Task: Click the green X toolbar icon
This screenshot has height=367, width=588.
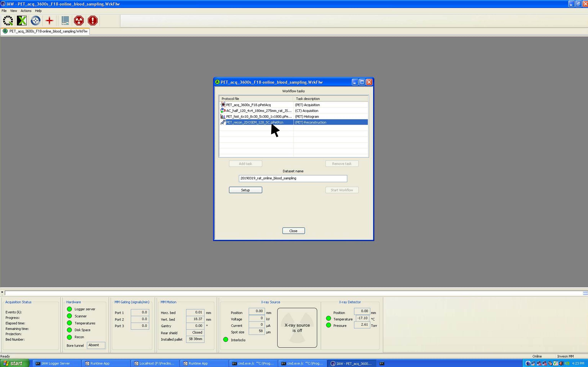Action: [x=22, y=21]
